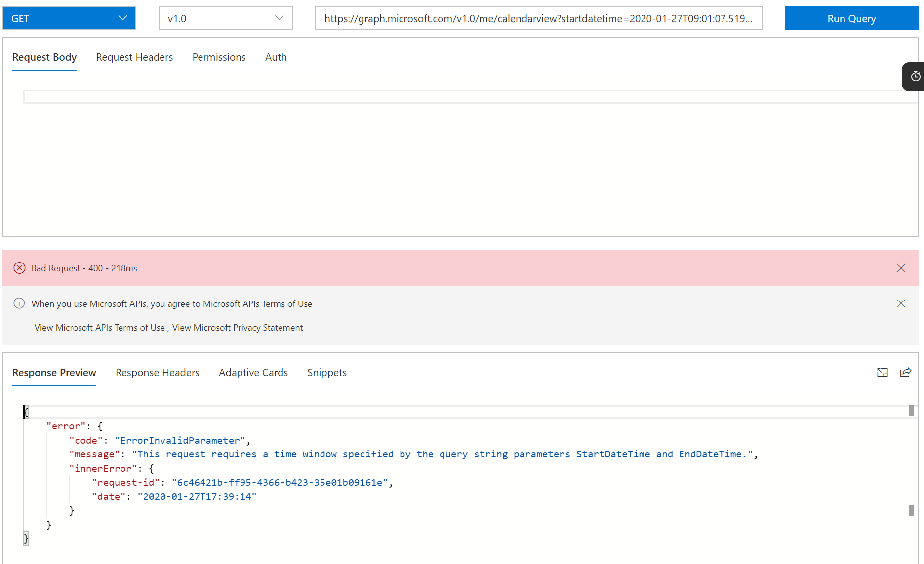The width and height of the screenshot is (924, 564).
Task: Select the Permissions tab
Action: click(219, 57)
